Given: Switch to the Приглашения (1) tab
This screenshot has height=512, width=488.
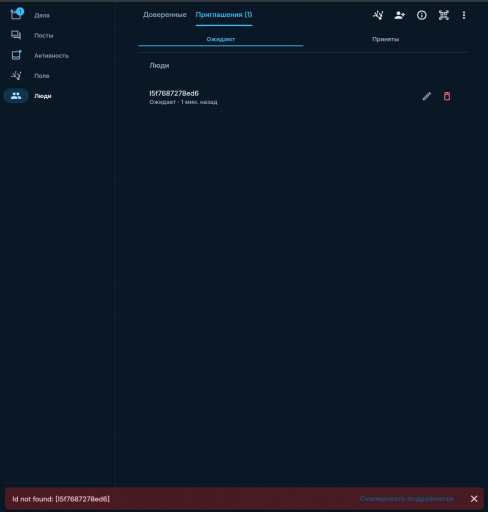Looking at the screenshot, I should [x=224, y=15].
